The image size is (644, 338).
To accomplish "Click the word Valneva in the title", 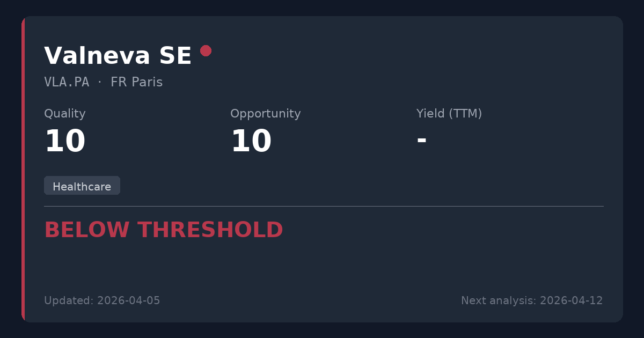I will (x=90, y=56).
